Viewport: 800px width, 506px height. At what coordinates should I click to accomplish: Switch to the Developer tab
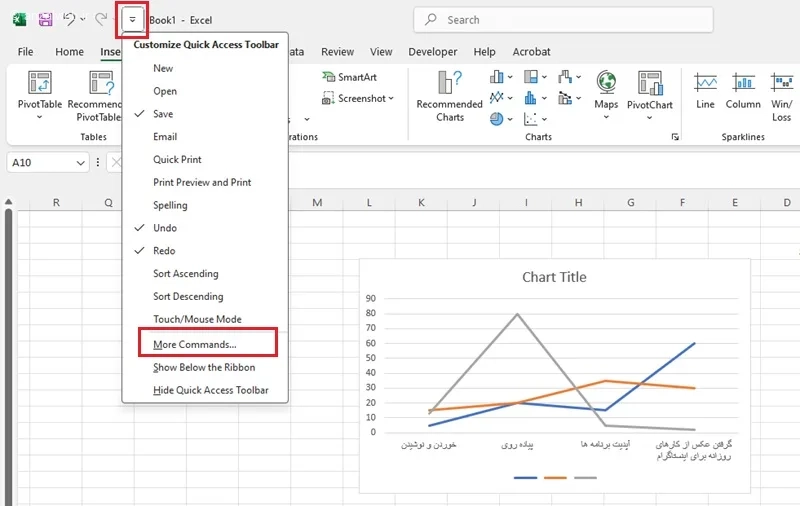pyautogui.click(x=433, y=52)
